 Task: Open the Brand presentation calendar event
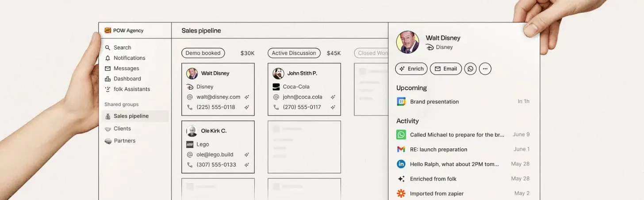coord(463,102)
